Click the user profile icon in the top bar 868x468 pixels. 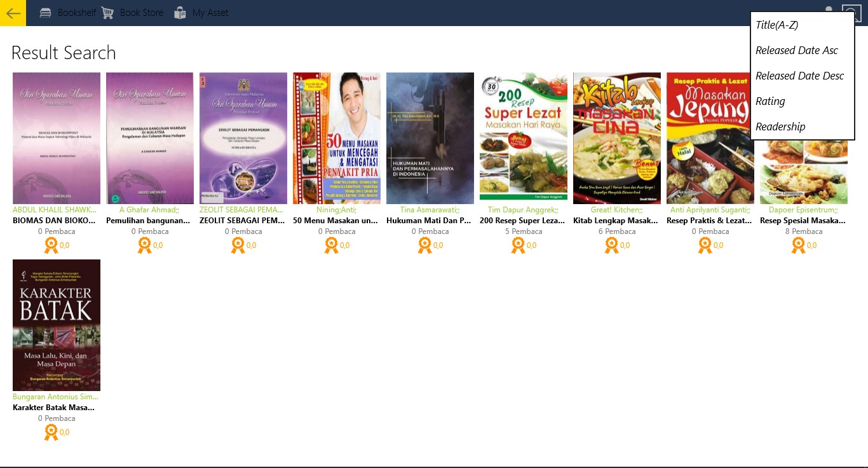[829, 10]
